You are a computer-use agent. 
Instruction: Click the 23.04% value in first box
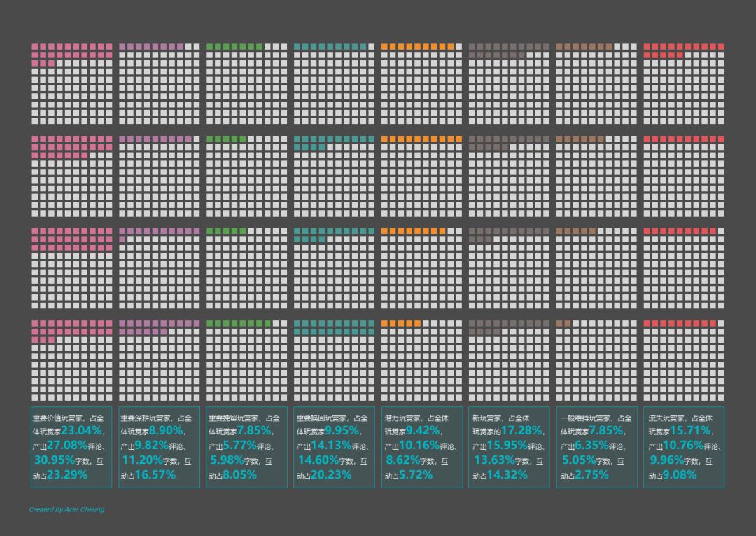pos(82,431)
